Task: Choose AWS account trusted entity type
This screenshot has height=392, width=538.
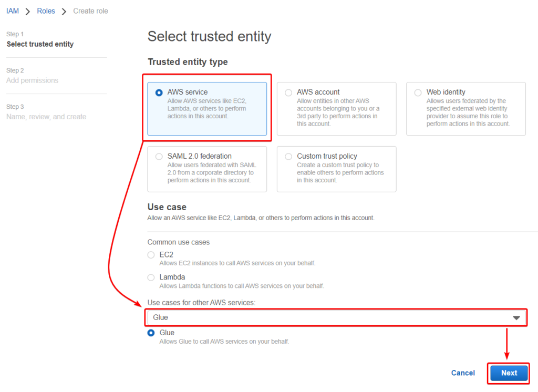Action: tap(288, 92)
